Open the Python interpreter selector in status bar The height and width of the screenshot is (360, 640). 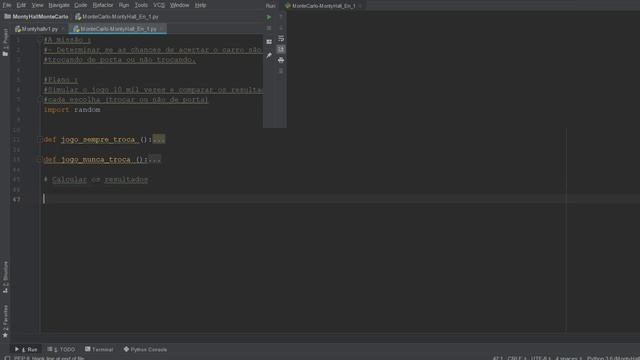(x=613, y=358)
